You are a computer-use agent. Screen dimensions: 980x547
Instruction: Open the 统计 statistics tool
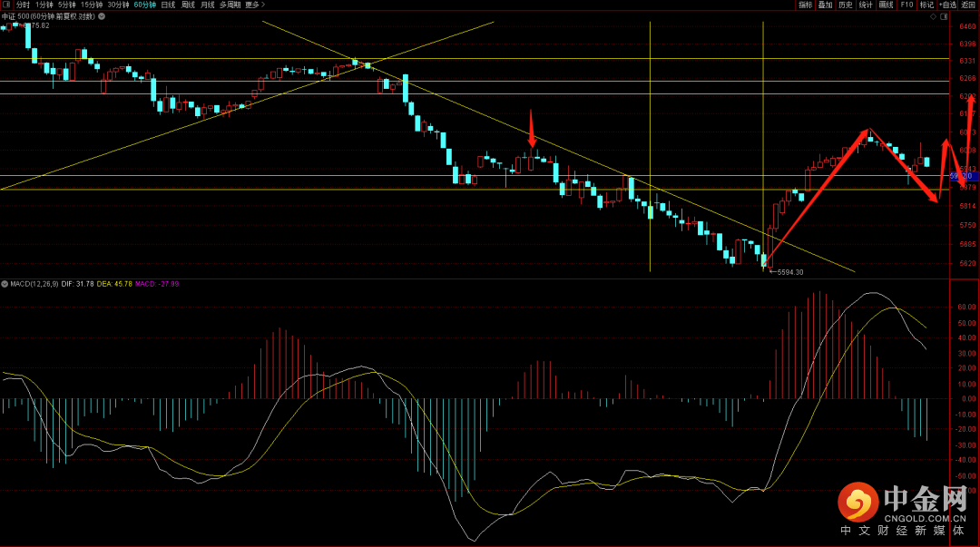pyautogui.click(x=866, y=5)
